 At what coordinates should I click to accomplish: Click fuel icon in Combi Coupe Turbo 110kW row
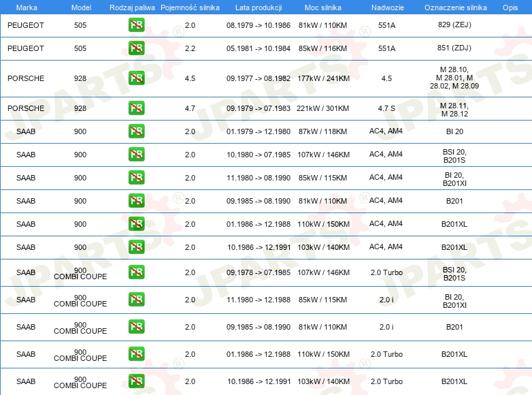tap(136, 353)
